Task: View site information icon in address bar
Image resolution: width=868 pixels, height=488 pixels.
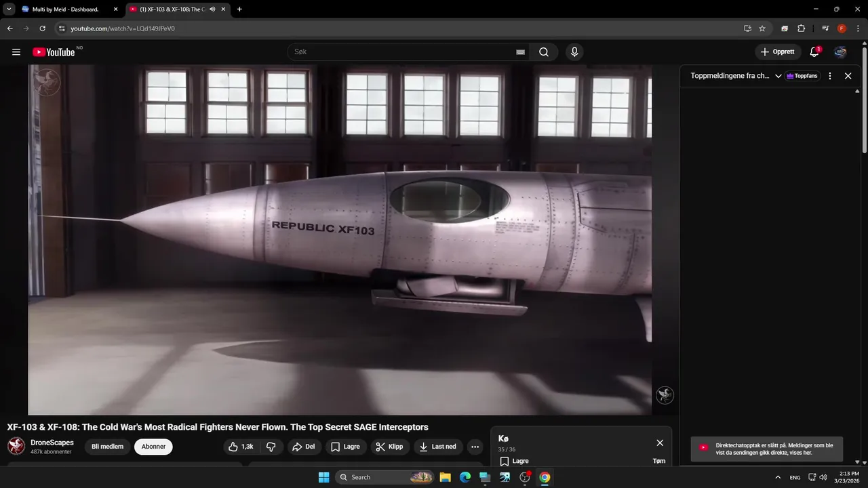Action: pos(61,28)
